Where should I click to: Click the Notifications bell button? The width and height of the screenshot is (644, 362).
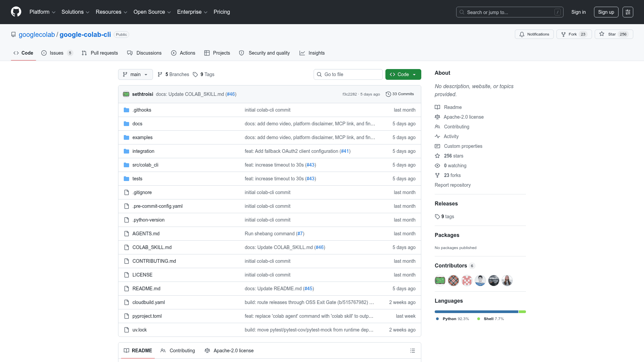[x=534, y=34]
